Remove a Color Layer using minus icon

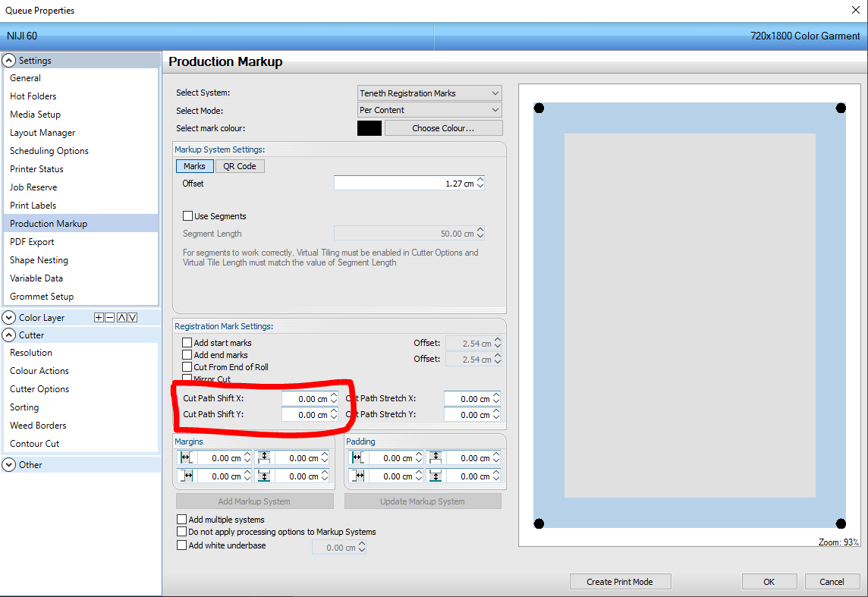point(109,317)
